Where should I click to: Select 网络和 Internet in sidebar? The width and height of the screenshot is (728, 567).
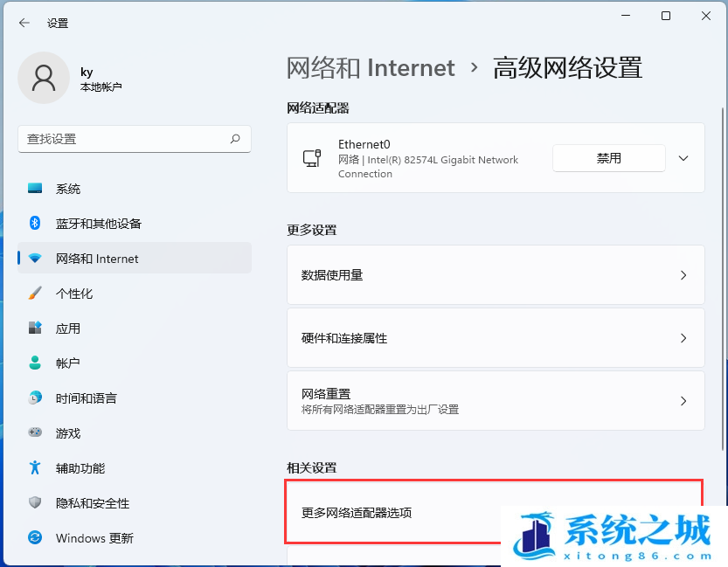coord(97,259)
